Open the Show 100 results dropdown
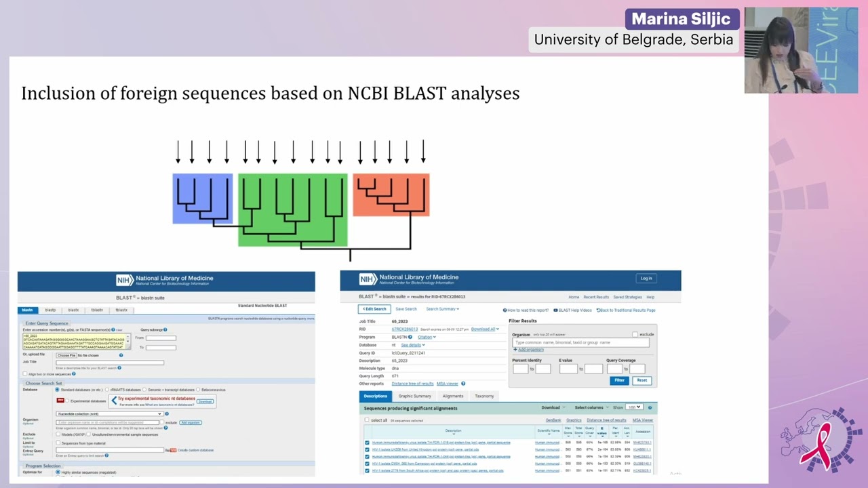868x488 pixels. coord(634,407)
